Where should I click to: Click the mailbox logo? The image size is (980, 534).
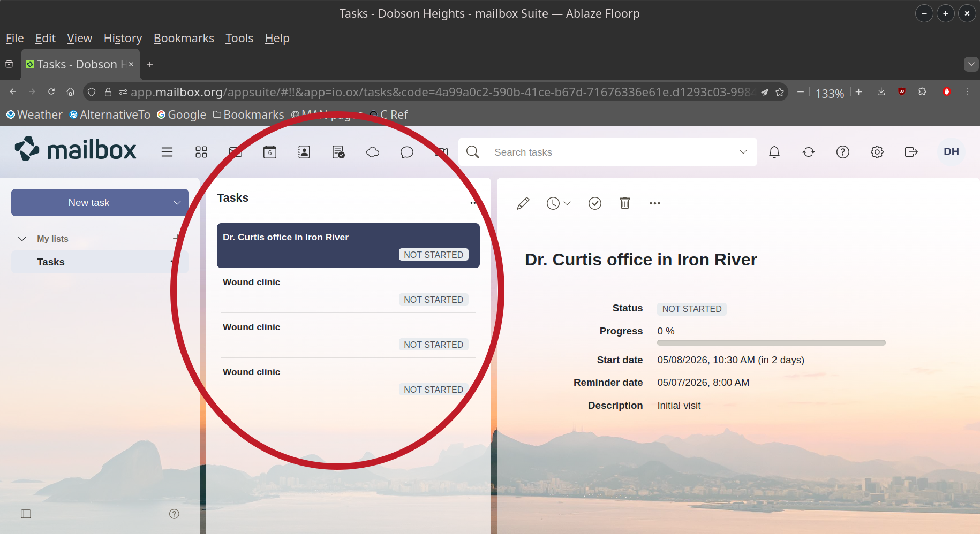pos(76,149)
